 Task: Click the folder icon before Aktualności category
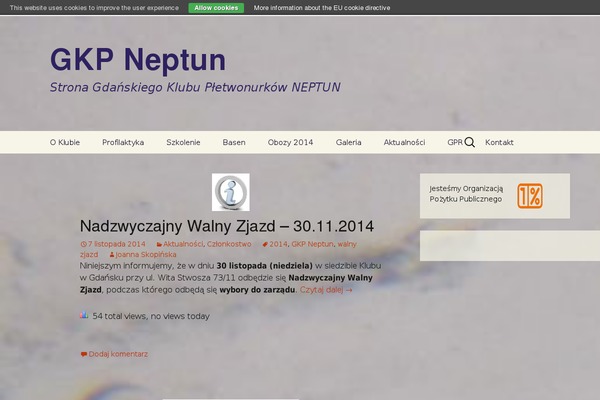[159, 244]
